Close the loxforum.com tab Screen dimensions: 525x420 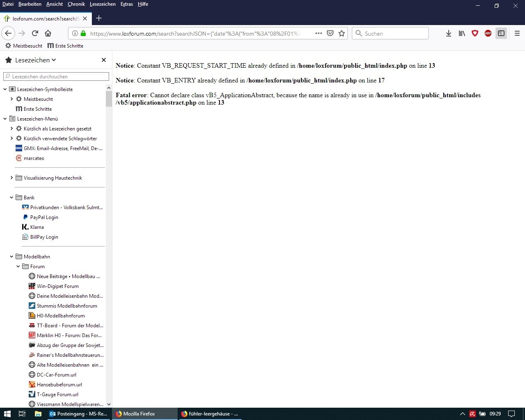point(85,18)
